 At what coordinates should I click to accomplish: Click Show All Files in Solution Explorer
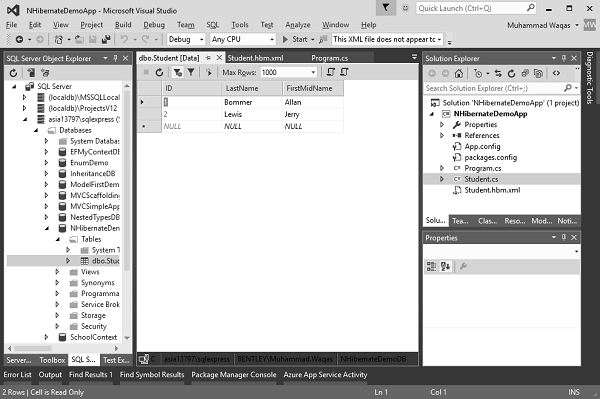(538, 73)
